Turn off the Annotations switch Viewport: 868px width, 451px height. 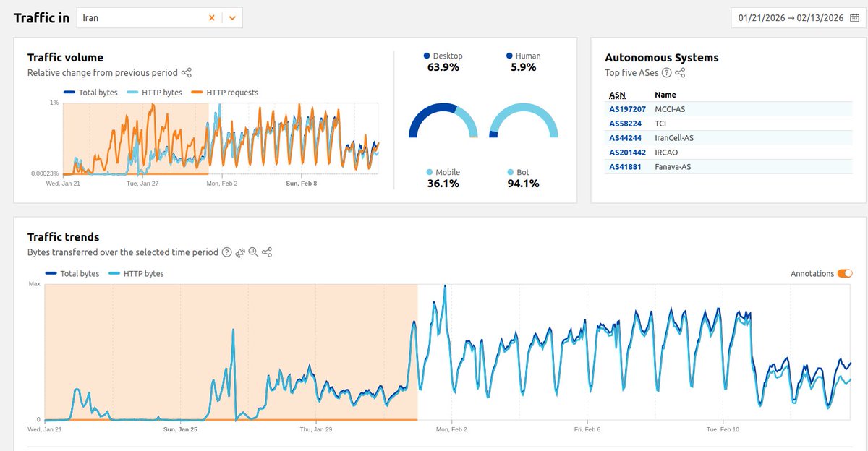tap(845, 274)
